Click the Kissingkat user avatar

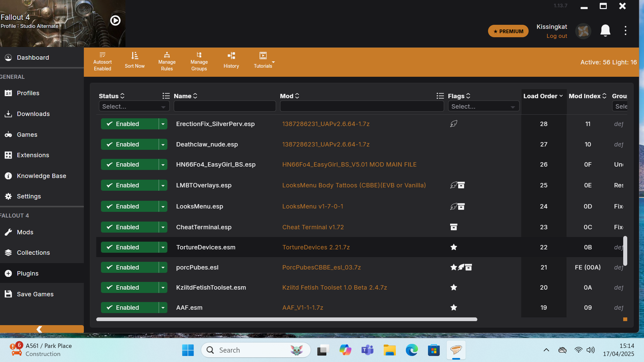pos(583,31)
